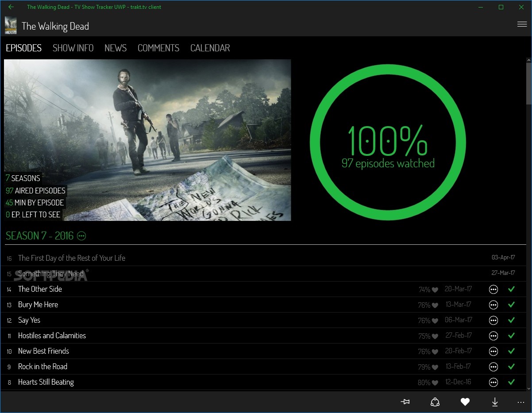Click heart rating icon for Rock in the Road
This screenshot has width=532, height=413.
pos(435,367)
